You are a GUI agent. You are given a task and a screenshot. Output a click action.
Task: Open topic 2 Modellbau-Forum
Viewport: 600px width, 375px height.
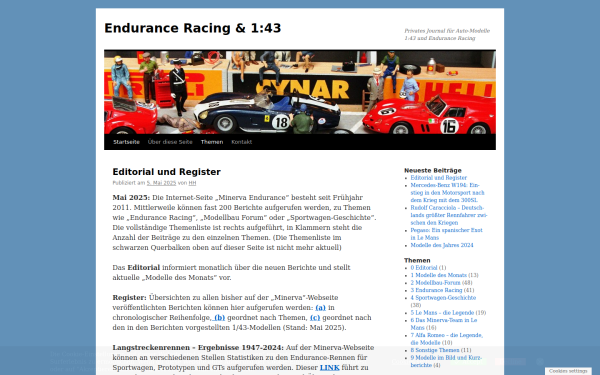tap(435, 283)
